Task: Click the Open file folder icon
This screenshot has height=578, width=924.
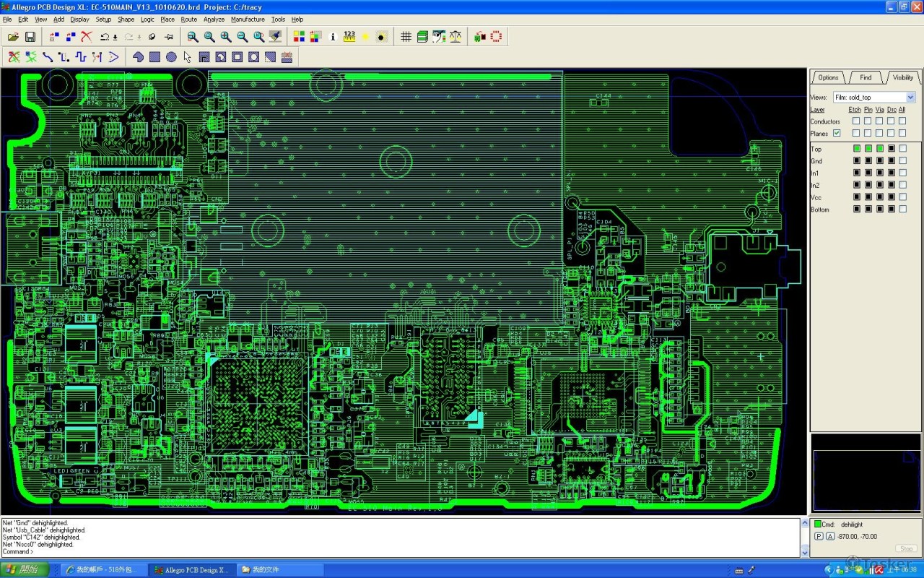Action: [x=13, y=37]
